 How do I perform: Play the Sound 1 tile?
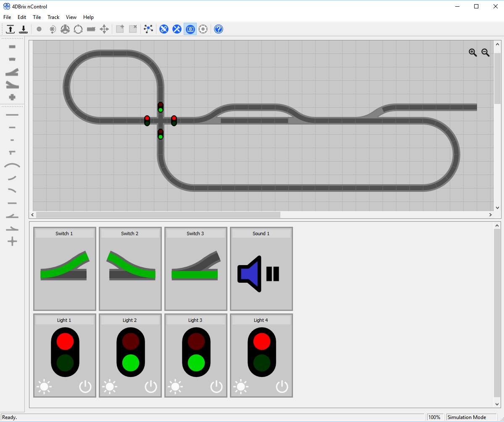[261, 268]
